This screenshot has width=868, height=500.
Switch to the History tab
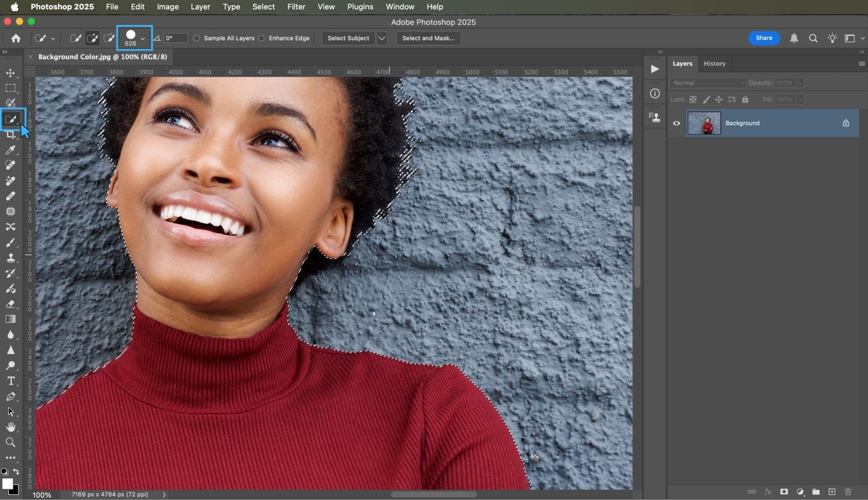715,63
